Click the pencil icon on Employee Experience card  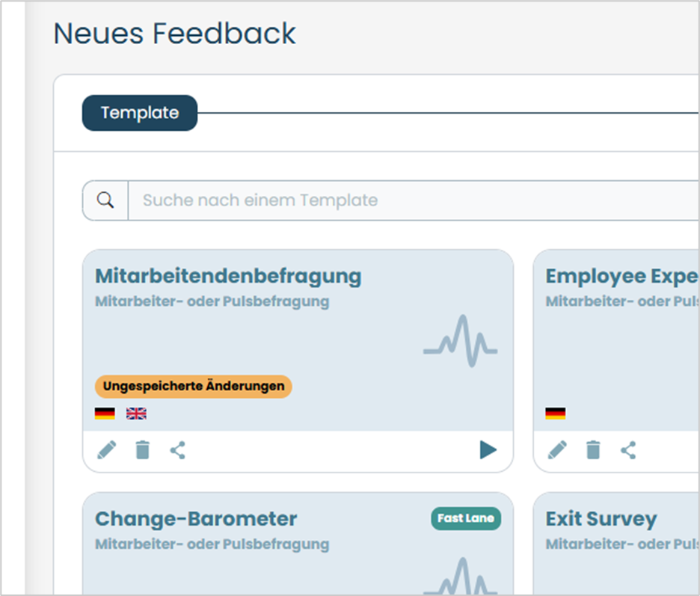(x=557, y=450)
